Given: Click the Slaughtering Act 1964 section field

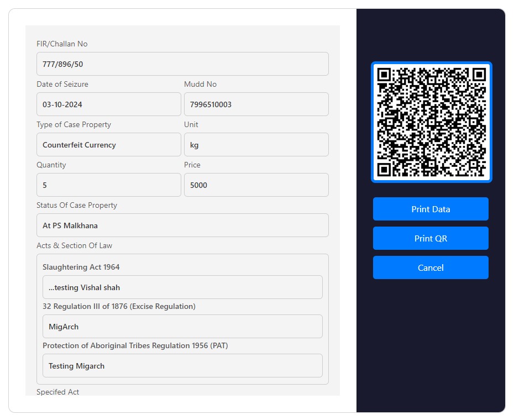Looking at the screenshot, I should coord(182,287).
